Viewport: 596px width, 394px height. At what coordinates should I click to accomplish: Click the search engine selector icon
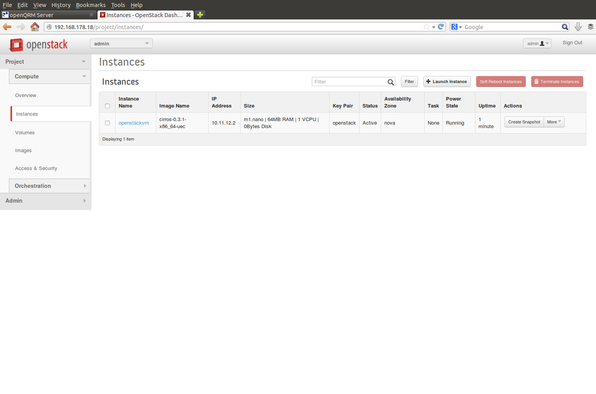[456, 27]
